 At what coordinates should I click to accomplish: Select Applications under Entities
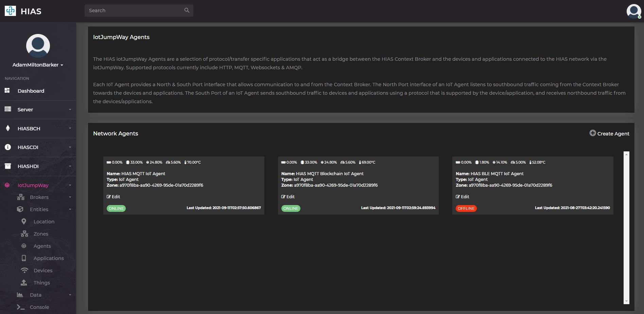pos(49,258)
